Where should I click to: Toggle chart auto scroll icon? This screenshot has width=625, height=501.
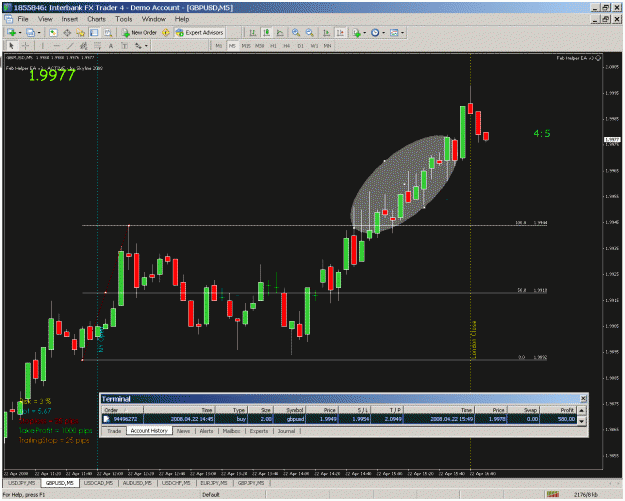tap(326, 33)
